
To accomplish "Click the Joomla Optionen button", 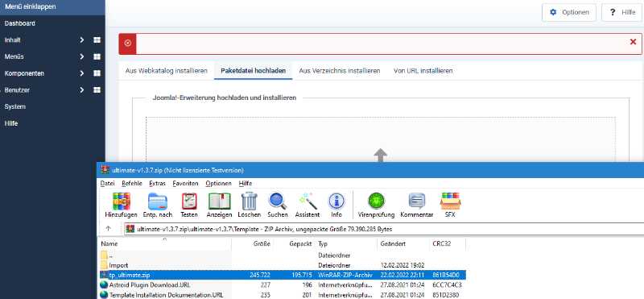I will point(569,12).
